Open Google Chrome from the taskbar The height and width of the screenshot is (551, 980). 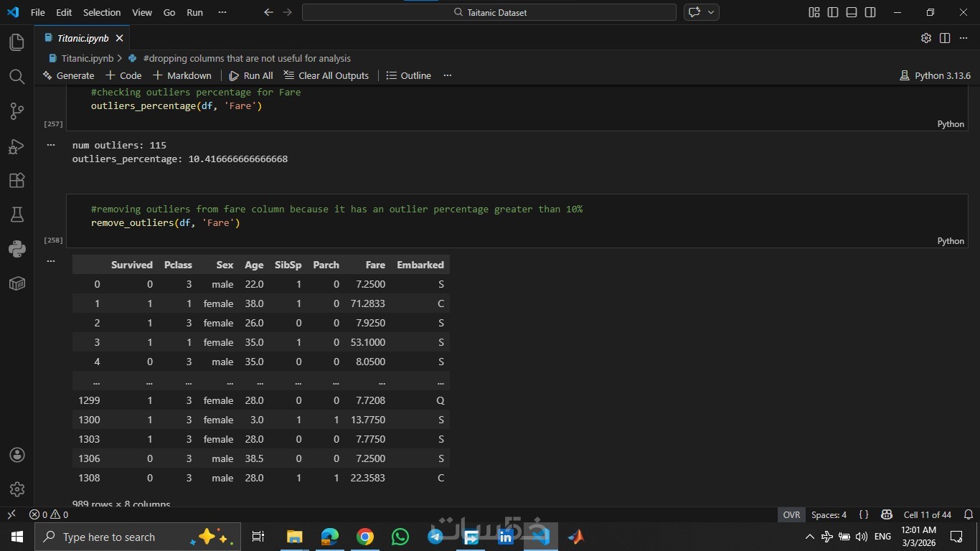tap(365, 537)
